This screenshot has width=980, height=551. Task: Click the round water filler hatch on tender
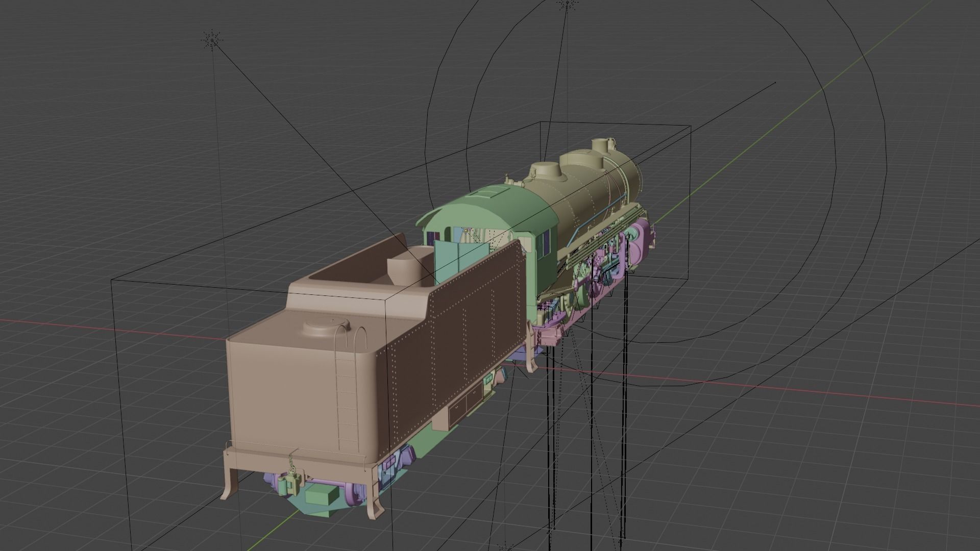tap(326, 327)
